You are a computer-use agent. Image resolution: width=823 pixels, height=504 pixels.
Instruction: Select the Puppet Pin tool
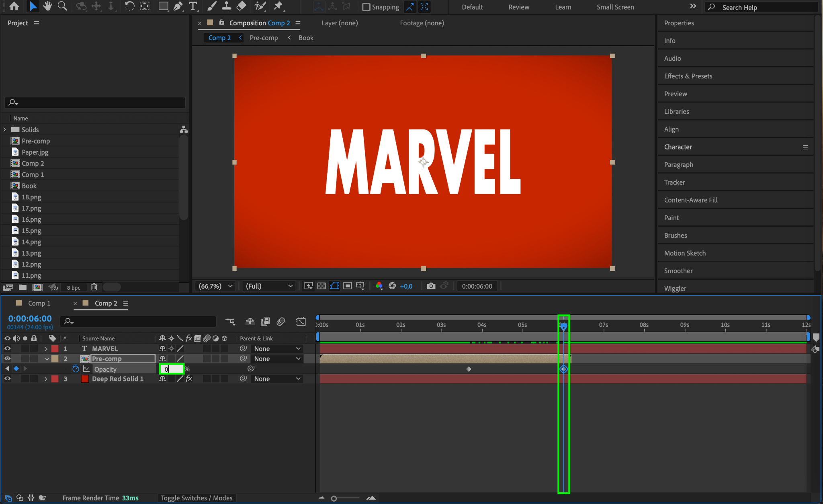tap(278, 6)
